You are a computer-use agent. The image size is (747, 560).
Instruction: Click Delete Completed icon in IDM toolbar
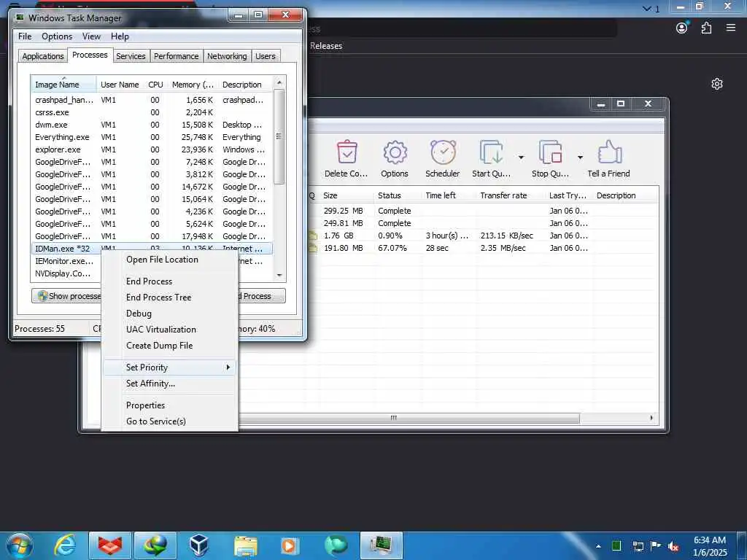click(347, 152)
